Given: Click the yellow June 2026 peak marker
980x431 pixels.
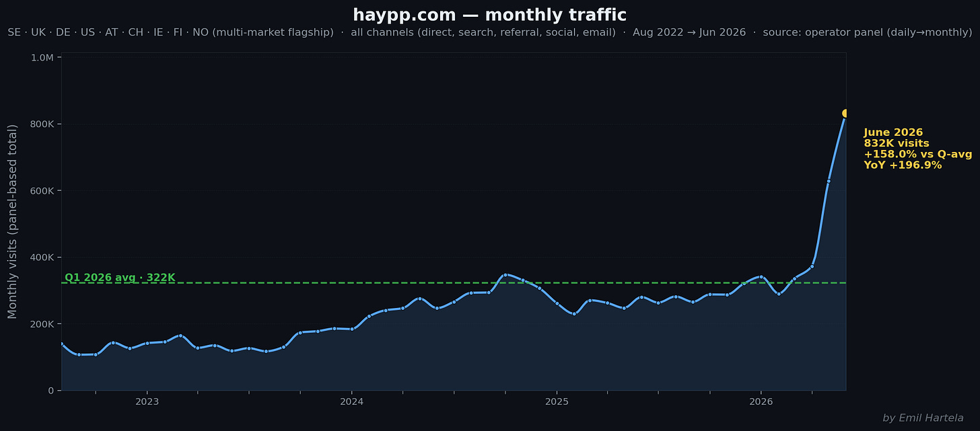Looking at the screenshot, I should tap(845, 113).
